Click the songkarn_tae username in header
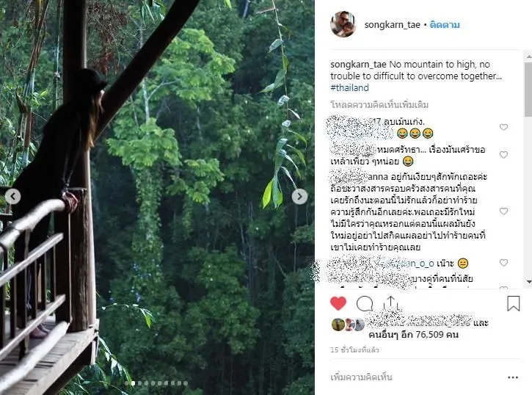Image resolution: width=532 pixels, height=395 pixels. point(393,25)
